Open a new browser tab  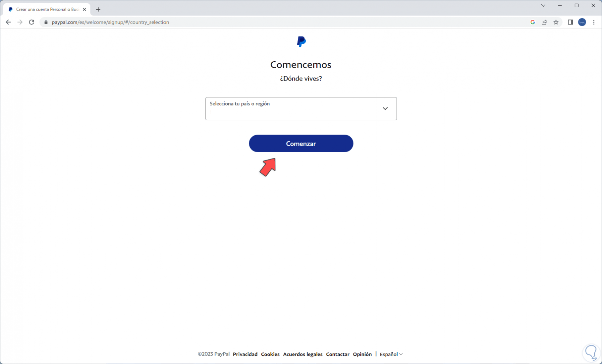98,9
